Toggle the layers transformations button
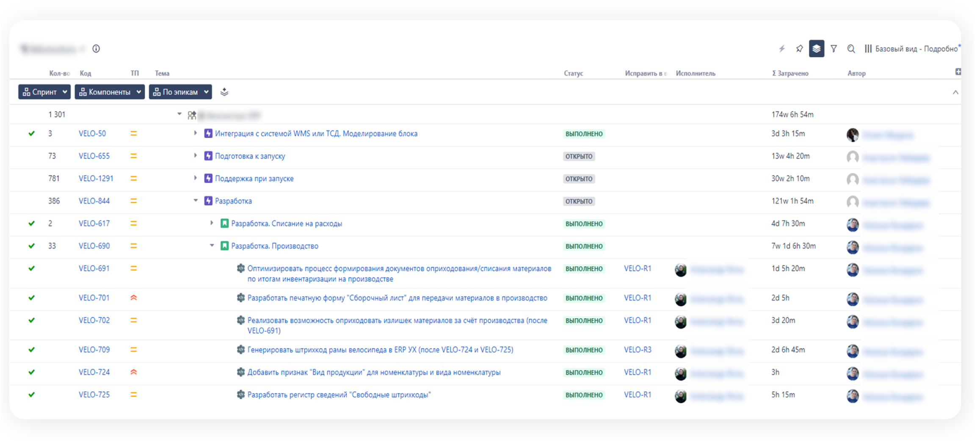 click(816, 49)
